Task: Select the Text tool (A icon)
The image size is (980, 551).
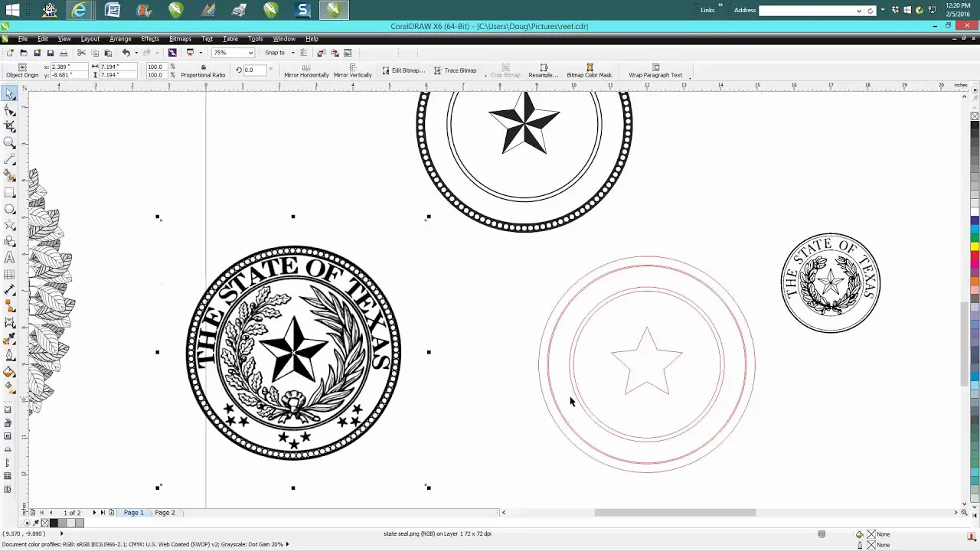Action: 9,258
